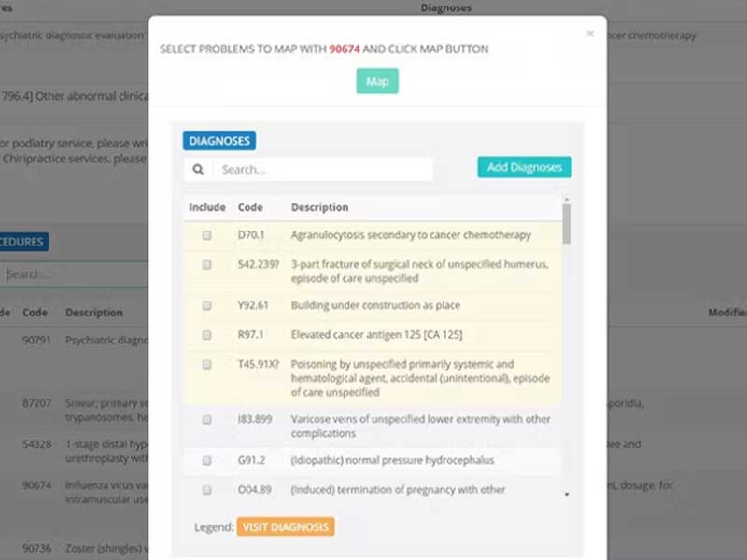Focus the diagnoses Search field
Image resolution: width=747 pixels, height=560 pixels.
pos(322,170)
